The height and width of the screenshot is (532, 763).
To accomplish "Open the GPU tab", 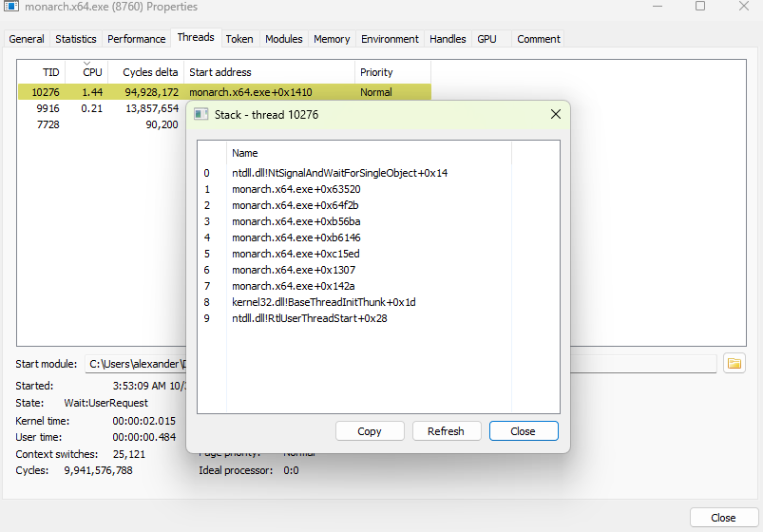I will 486,39.
